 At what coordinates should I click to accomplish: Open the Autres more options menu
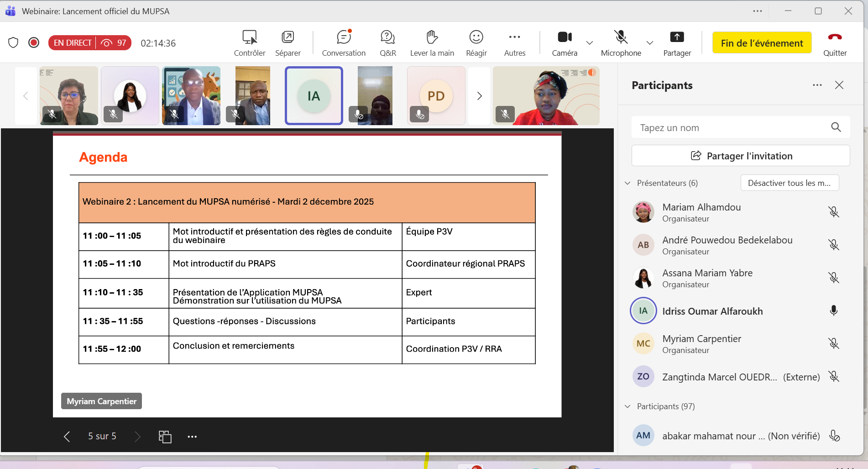point(514,37)
